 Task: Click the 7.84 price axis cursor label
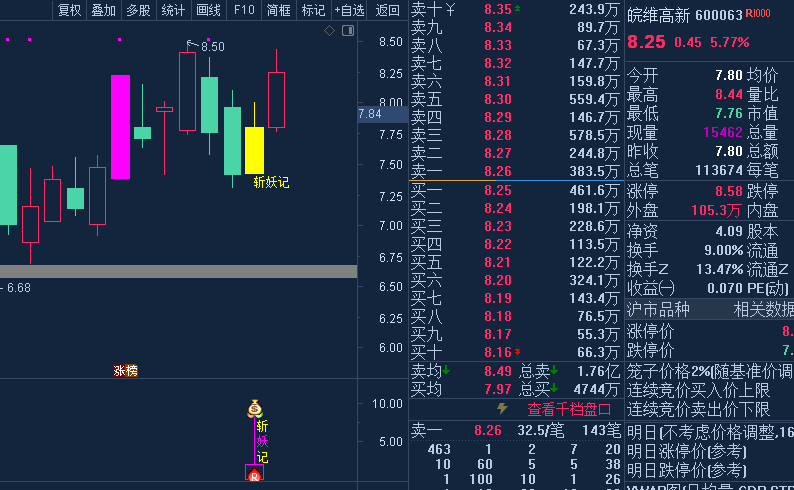382,114
